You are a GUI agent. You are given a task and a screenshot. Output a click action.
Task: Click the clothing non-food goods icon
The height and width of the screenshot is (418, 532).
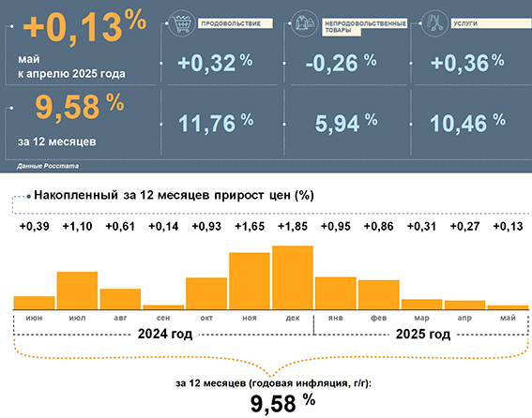(305, 23)
